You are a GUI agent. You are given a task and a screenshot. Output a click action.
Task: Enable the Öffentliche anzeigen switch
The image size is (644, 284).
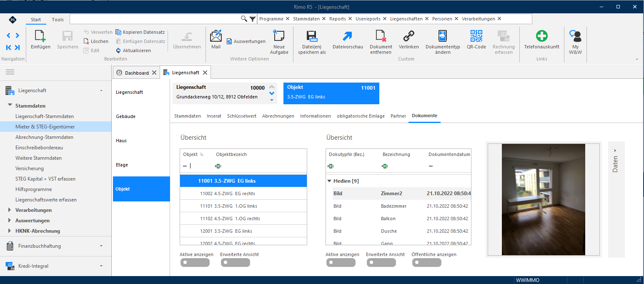427,262
